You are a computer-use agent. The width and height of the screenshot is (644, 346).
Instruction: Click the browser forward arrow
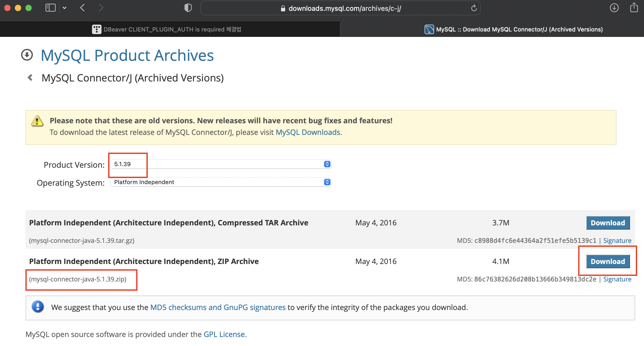(x=101, y=8)
